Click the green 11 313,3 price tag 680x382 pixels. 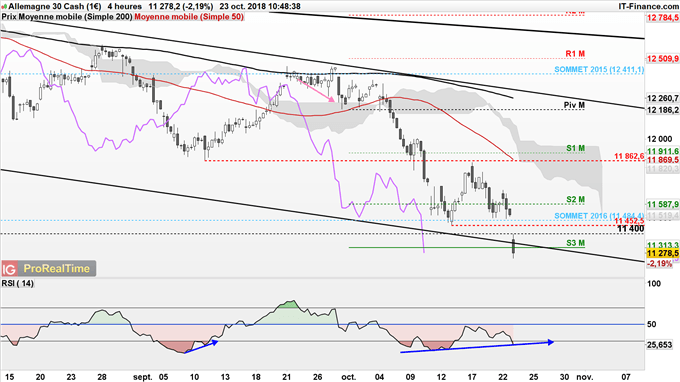coord(662,245)
